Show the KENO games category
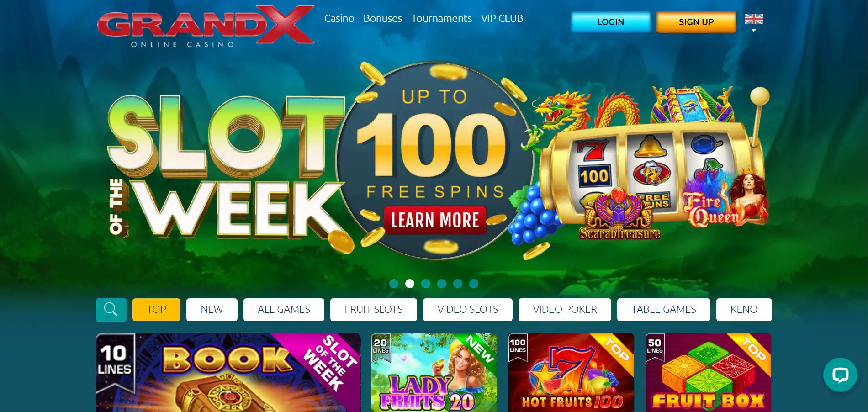The height and width of the screenshot is (412, 868). [x=744, y=310]
